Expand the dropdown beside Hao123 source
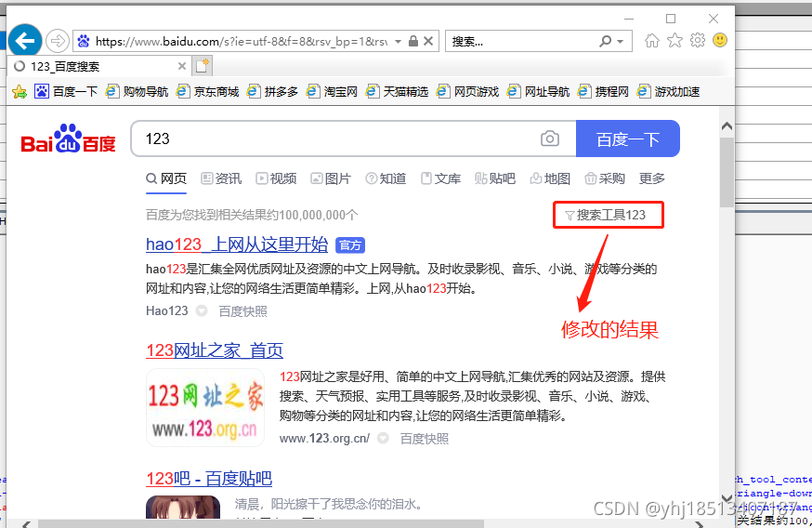This screenshot has height=528, width=812. point(202,310)
